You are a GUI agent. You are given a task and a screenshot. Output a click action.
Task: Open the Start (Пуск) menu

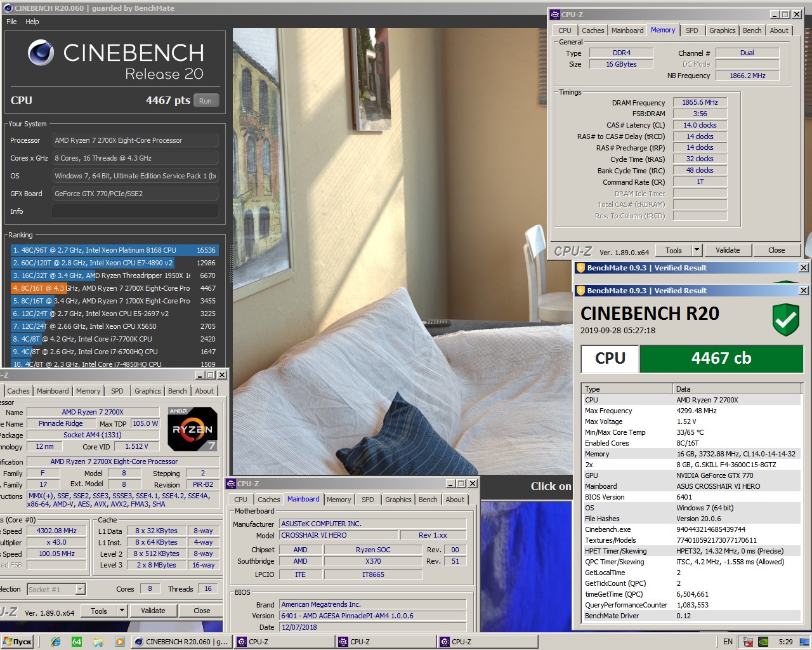(x=17, y=642)
